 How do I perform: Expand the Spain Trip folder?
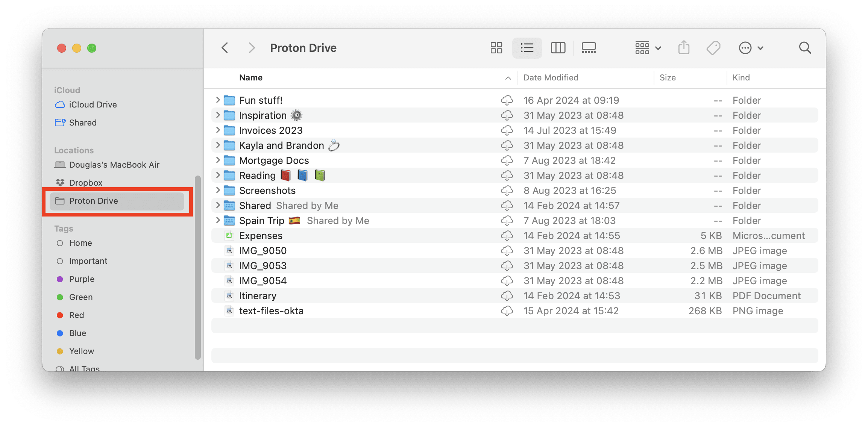pos(218,220)
